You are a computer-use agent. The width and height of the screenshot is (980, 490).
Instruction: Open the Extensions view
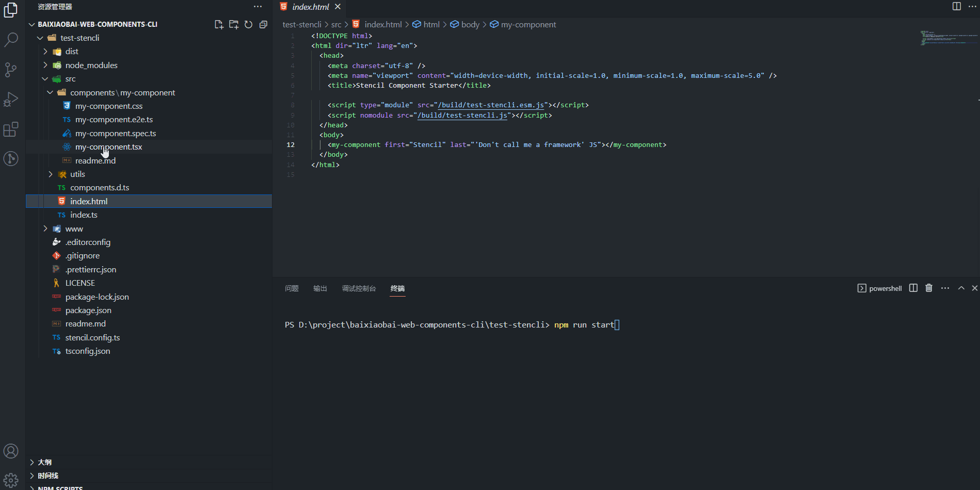click(11, 129)
